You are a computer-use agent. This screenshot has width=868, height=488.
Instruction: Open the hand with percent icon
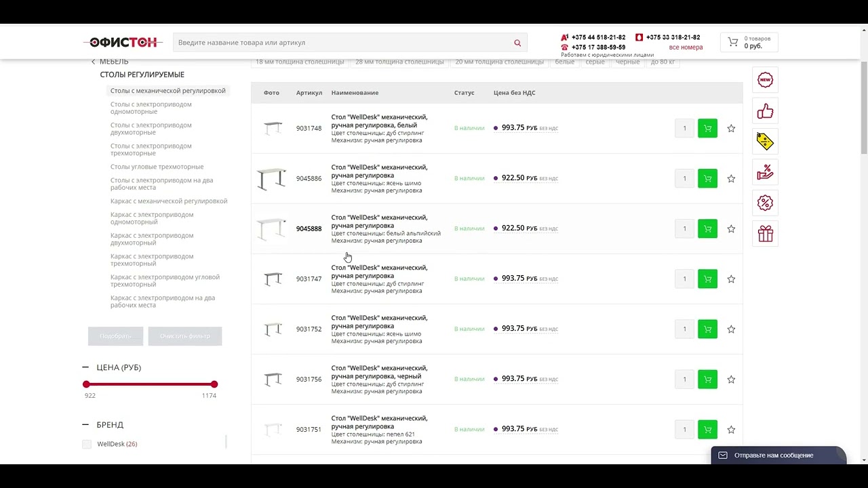[765, 172]
